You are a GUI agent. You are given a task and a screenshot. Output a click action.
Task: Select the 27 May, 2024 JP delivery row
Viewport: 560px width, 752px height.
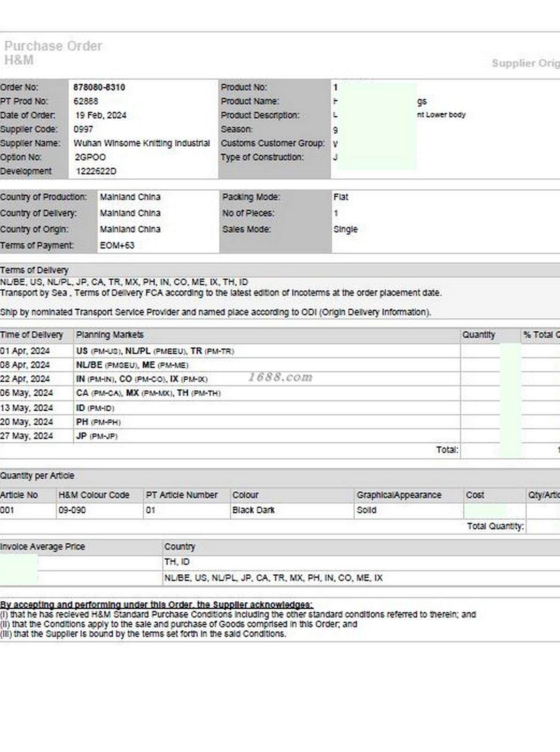coord(280,436)
